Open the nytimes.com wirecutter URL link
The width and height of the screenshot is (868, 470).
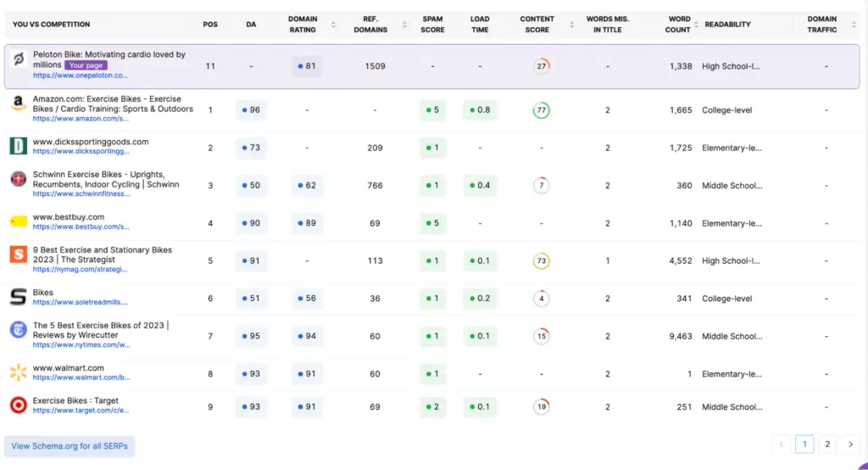tap(81, 344)
